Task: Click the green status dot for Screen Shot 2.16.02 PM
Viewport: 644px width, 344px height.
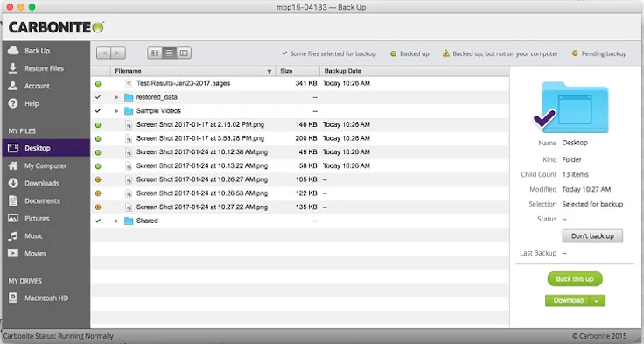Action: 98,125
